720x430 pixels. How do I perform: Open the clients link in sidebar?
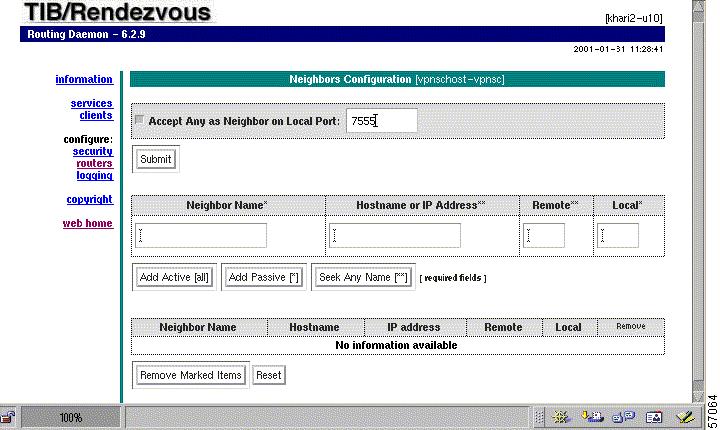[x=96, y=115]
